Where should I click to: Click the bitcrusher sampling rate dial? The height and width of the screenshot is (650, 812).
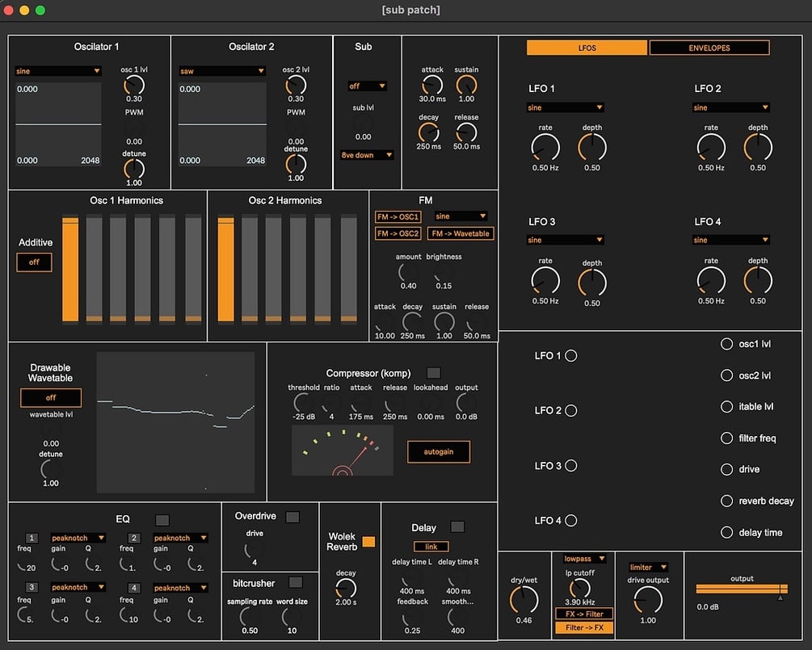pyautogui.click(x=250, y=617)
